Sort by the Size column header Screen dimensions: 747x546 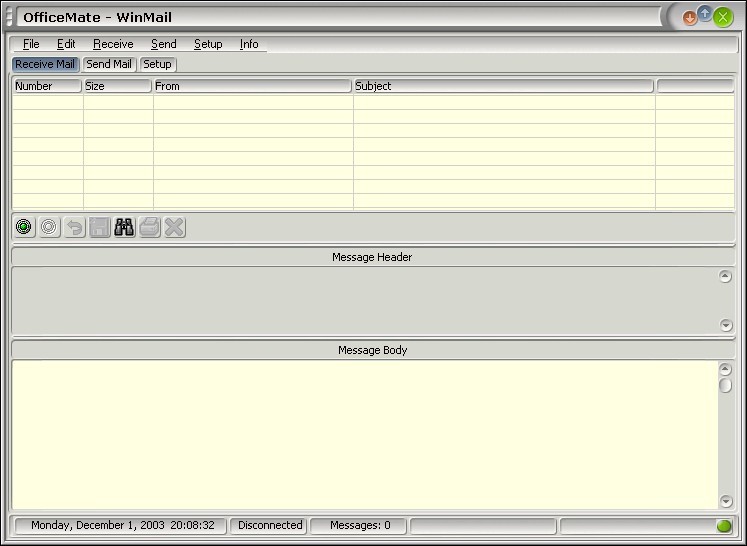tap(118, 86)
